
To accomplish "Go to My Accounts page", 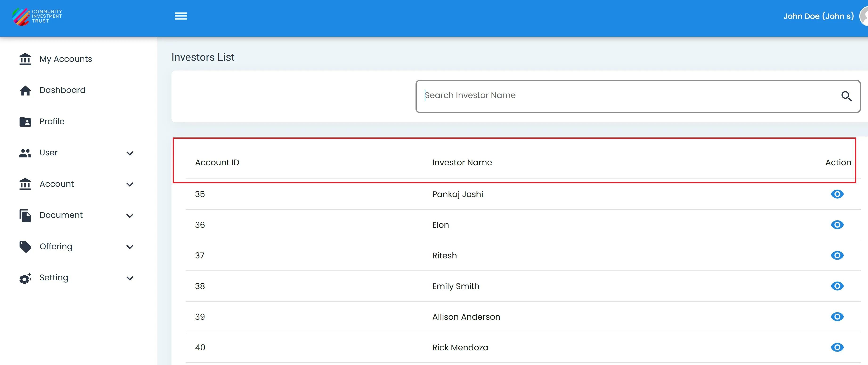I will (x=66, y=59).
